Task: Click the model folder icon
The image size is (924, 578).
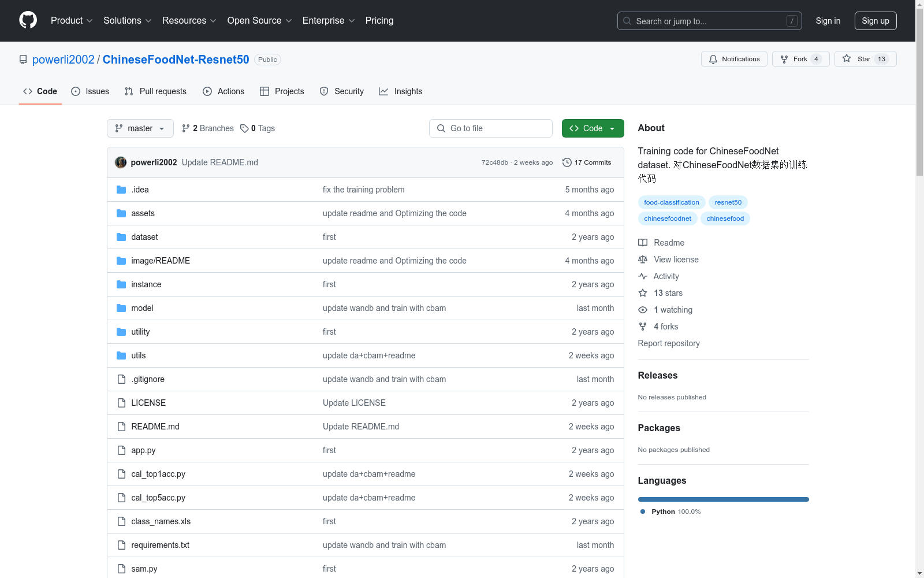Action: click(121, 308)
